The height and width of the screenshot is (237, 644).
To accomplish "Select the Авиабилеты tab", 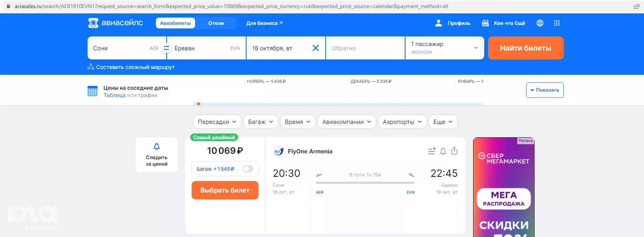I will 175,23.
